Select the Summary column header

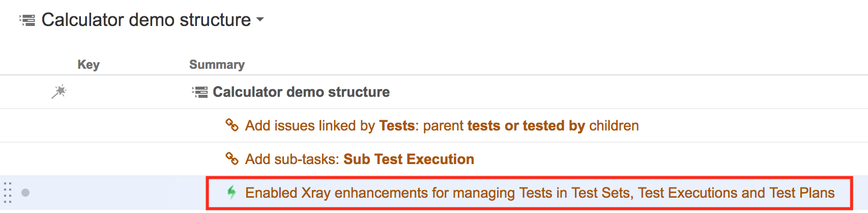[217, 65]
